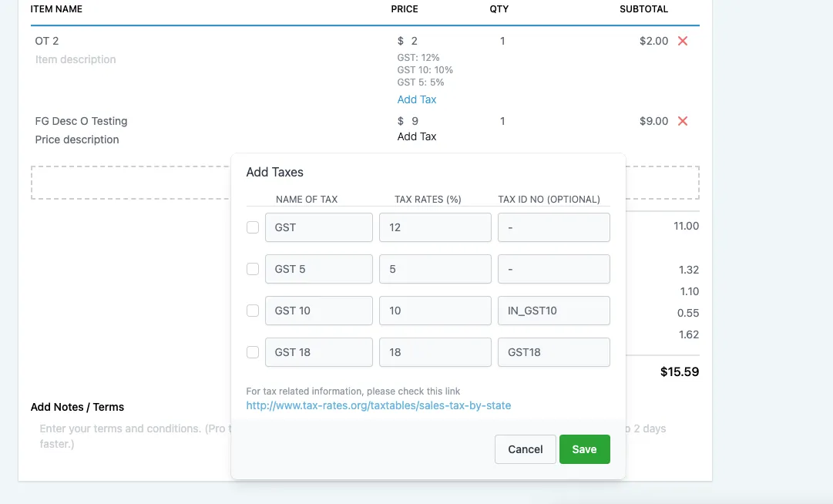
Task: Tick the GST 18 tax checkbox
Action: click(253, 352)
